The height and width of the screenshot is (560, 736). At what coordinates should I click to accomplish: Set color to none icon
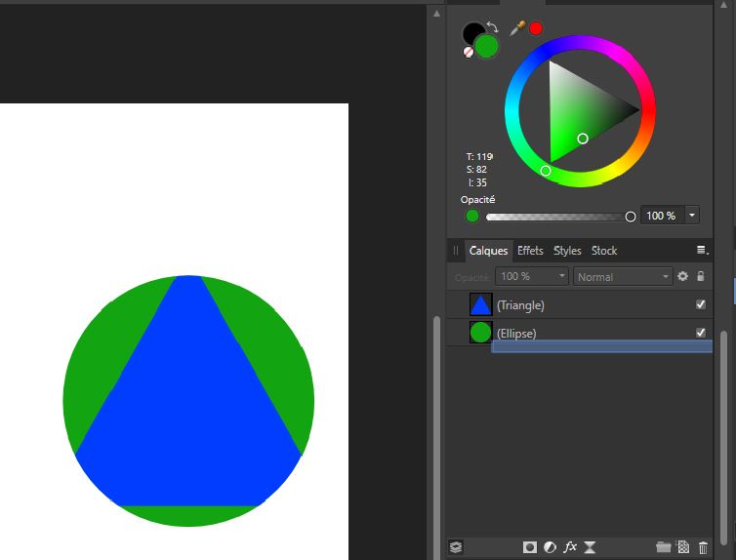click(469, 52)
